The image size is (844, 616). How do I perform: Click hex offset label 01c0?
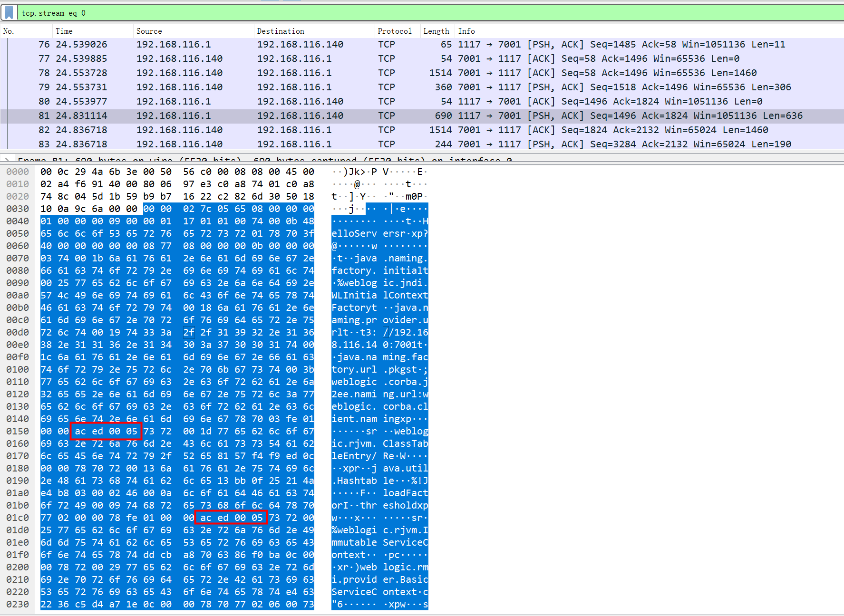point(18,518)
